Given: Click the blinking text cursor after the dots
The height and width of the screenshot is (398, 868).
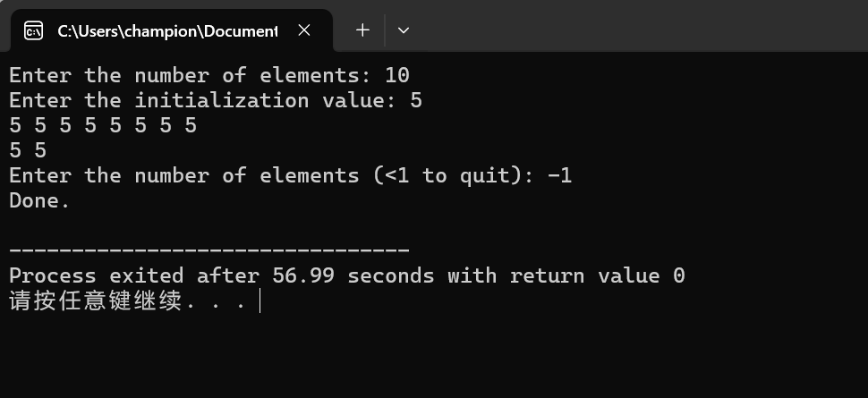Looking at the screenshot, I should [260, 301].
